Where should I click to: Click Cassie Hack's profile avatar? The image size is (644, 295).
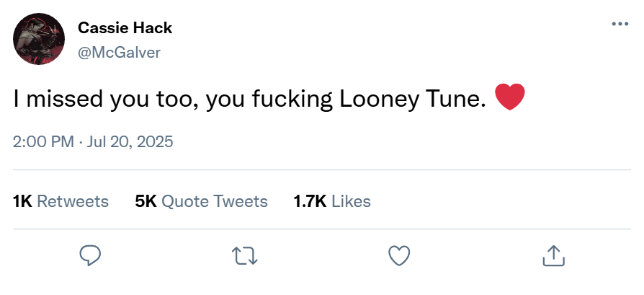coord(40,40)
